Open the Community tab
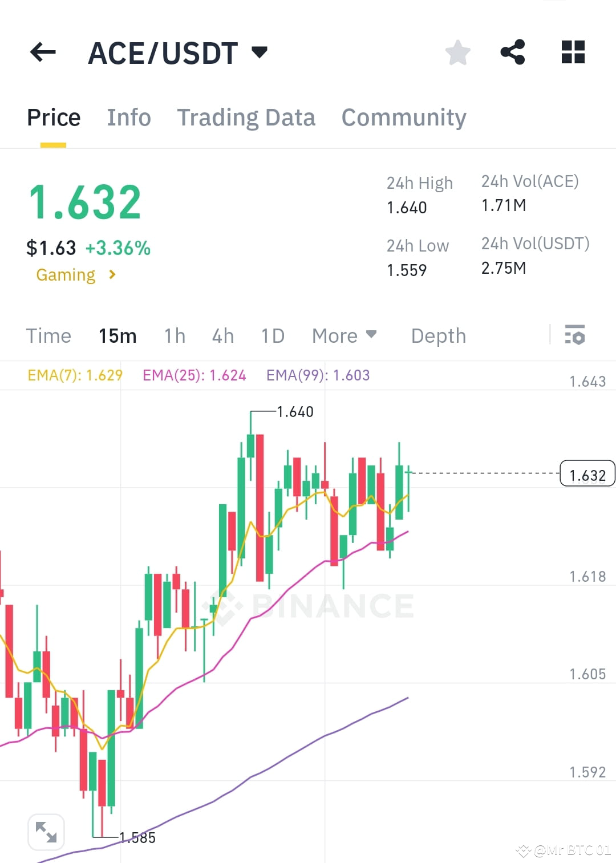This screenshot has height=863, width=616. click(403, 117)
